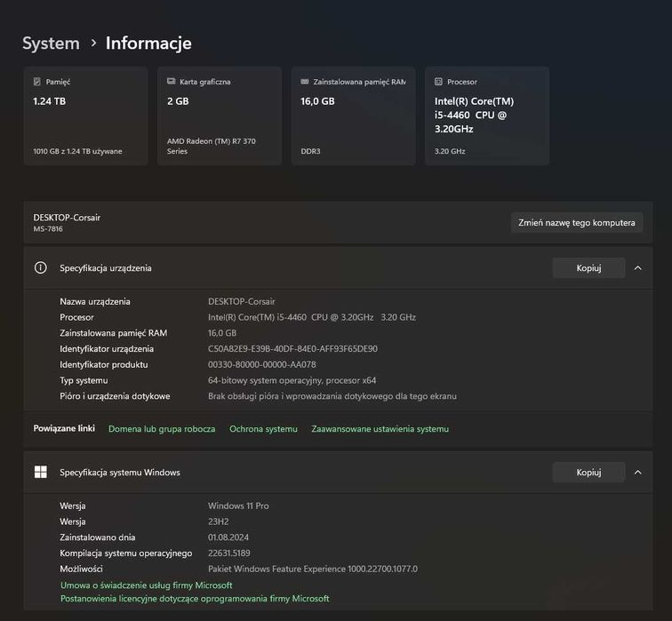The width and height of the screenshot is (672, 621).
Task: Collapse the Specyfikacja systemu Windows section
Action: point(637,473)
